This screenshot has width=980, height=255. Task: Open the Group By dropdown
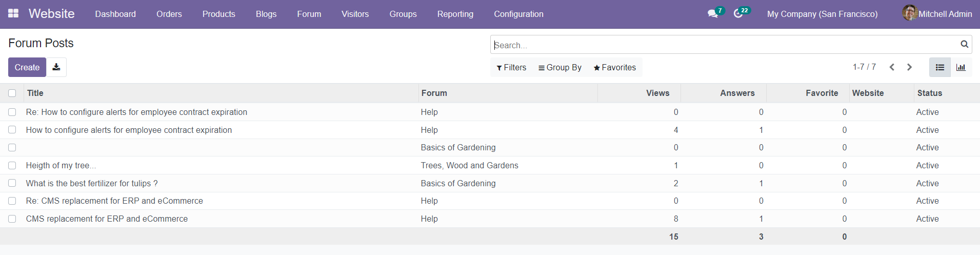click(x=560, y=67)
